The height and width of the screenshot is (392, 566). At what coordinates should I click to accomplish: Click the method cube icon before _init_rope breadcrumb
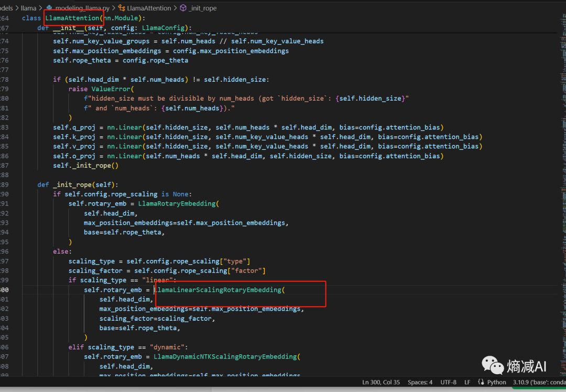183,8
